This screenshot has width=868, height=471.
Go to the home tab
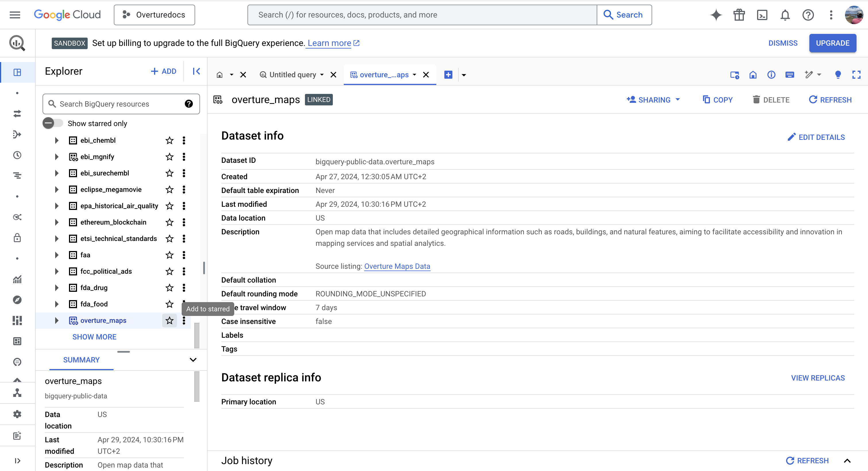click(x=219, y=75)
